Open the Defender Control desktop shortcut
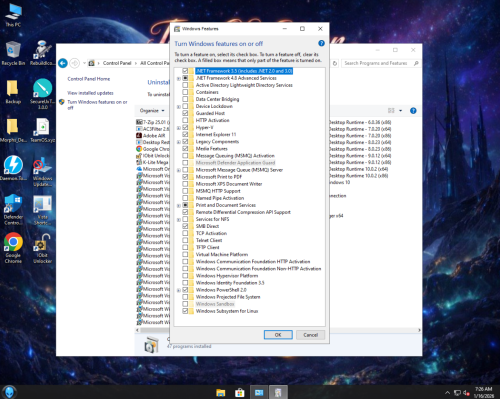The height and width of the screenshot is (399, 500). click(13, 210)
